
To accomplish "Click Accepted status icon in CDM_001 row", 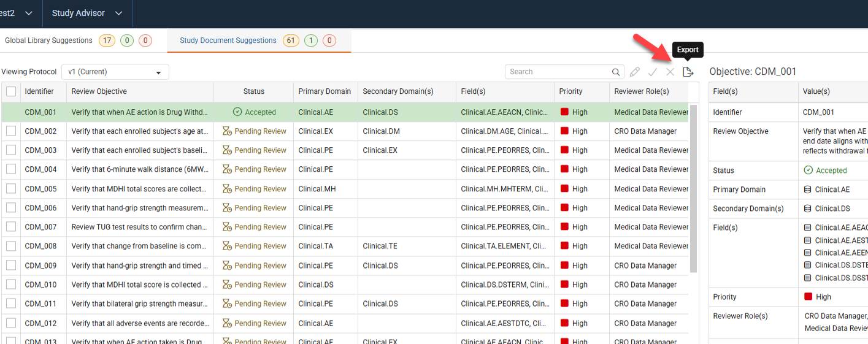I will (237, 112).
